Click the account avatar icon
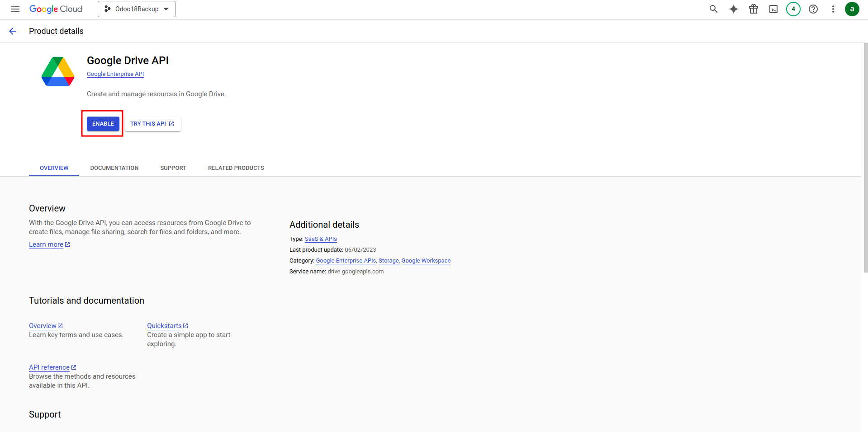The image size is (868, 432). (852, 9)
